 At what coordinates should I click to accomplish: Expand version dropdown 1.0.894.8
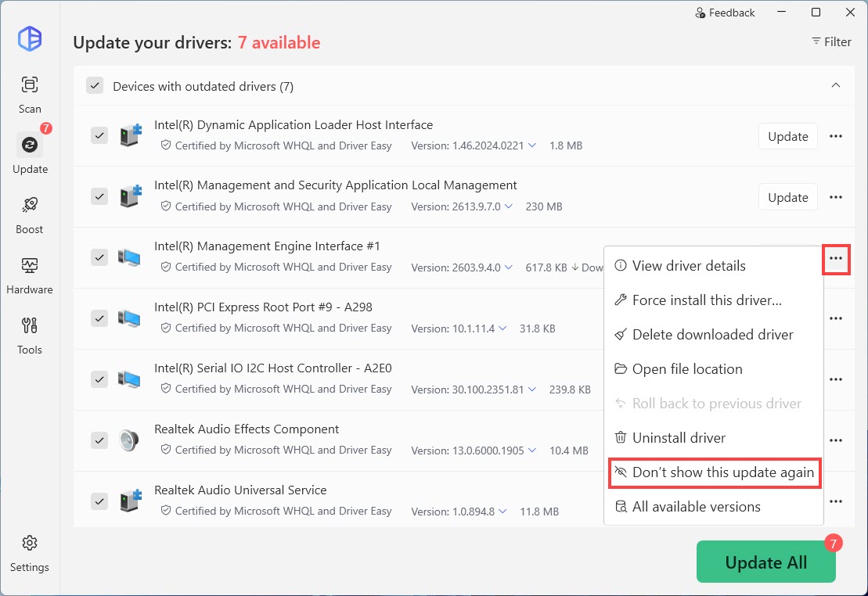click(x=502, y=511)
